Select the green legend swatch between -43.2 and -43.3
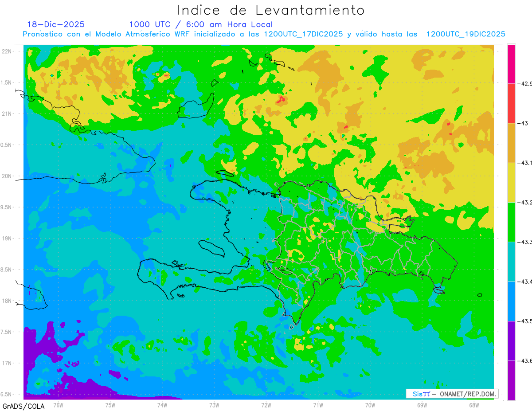Viewport: 532px width, 411px height. [x=511, y=222]
